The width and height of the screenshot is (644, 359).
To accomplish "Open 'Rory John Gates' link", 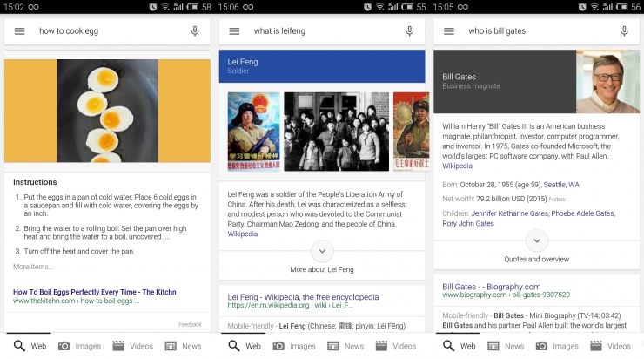I will [468, 223].
